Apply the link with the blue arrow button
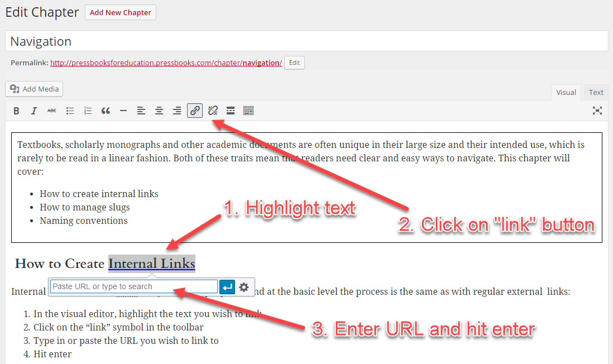 coord(227,288)
